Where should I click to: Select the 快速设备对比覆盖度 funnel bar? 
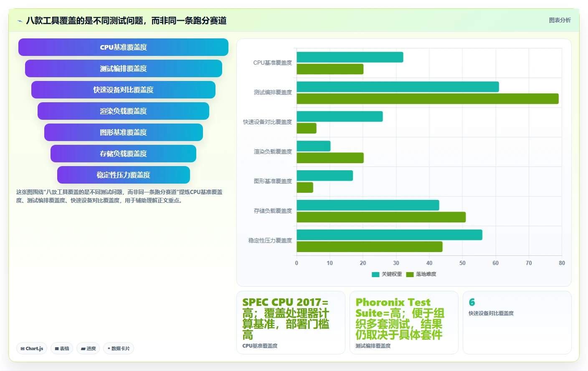(x=123, y=90)
